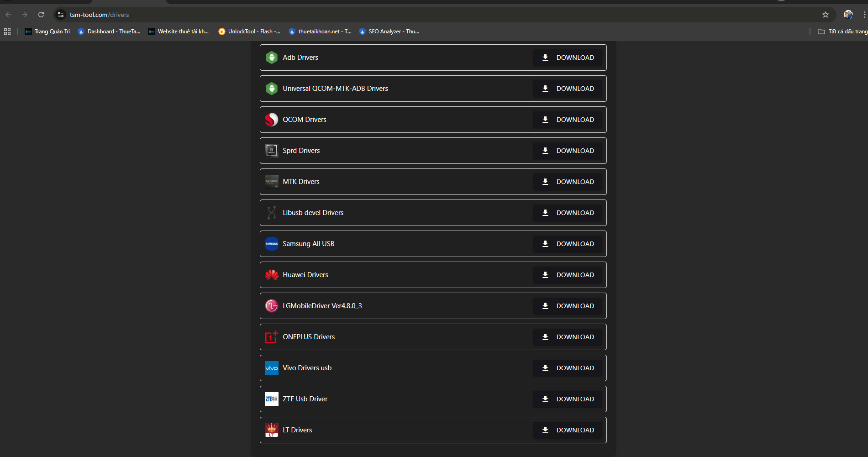The image size is (868, 457).
Task: Download the Sprd Drivers
Action: tap(568, 151)
